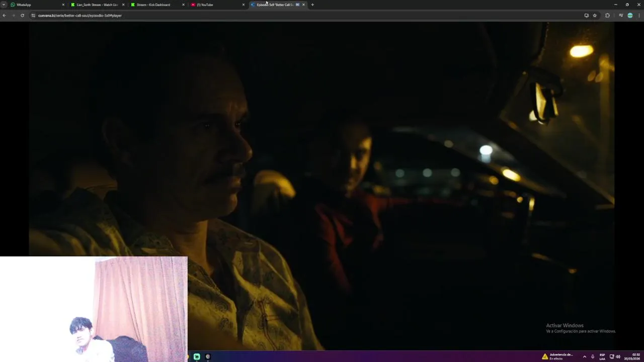This screenshot has width=644, height=362.
Task: Click the cuevana.bi address bar URL
Action: (80, 16)
